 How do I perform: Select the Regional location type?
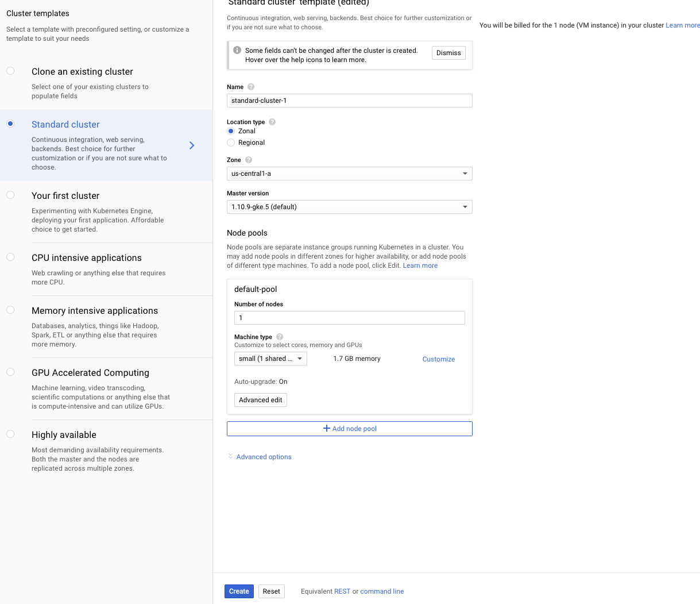231,143
